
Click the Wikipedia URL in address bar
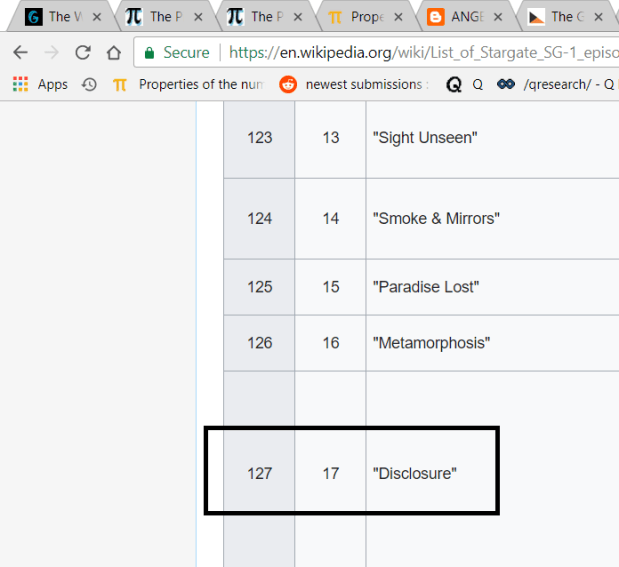coord(420,53)
